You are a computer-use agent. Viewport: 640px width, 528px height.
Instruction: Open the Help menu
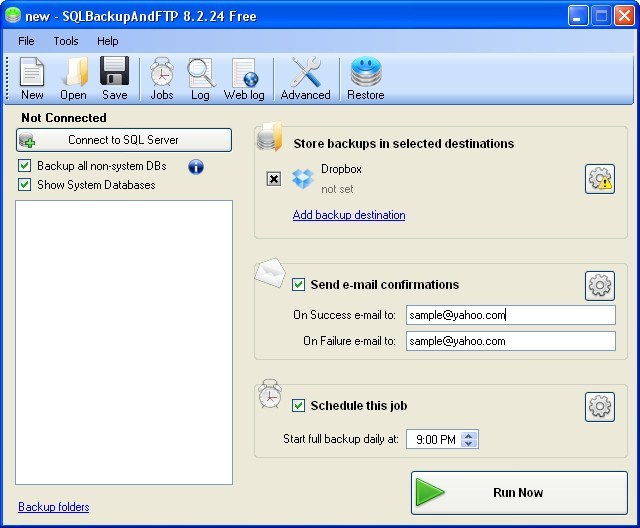(108, 41)
